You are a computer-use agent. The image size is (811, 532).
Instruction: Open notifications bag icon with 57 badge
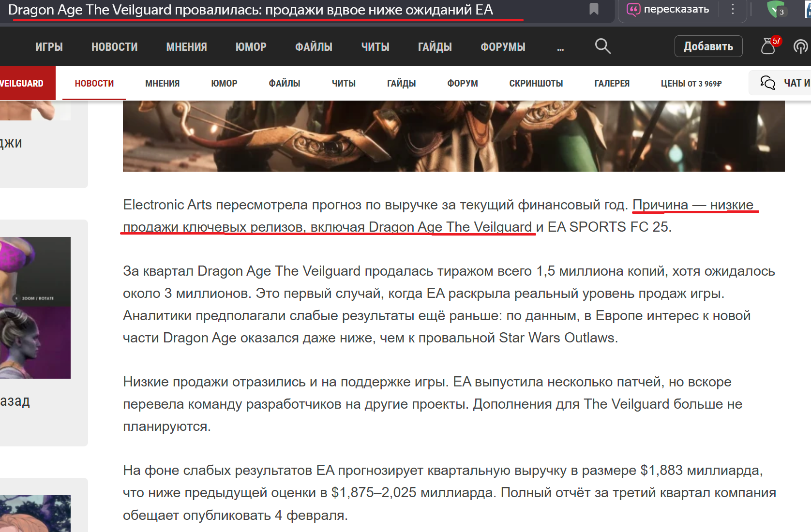pyautogui.click(x=770, y=45)
